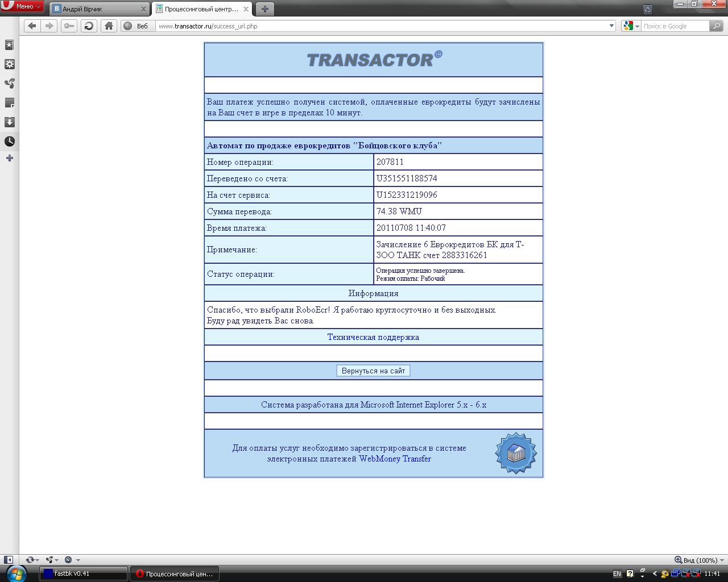Toggle the sidebar panel visibility button
728x582 pixels.
pos(9,560)
